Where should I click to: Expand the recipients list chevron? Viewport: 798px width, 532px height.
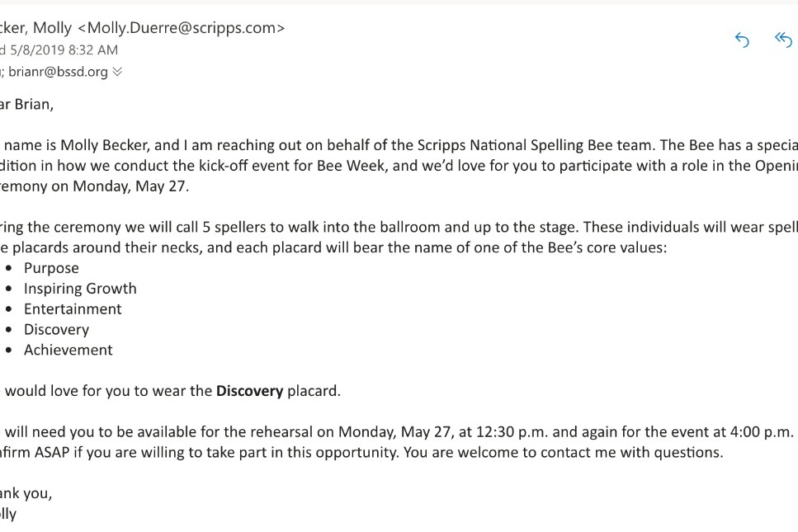(117, 72)
